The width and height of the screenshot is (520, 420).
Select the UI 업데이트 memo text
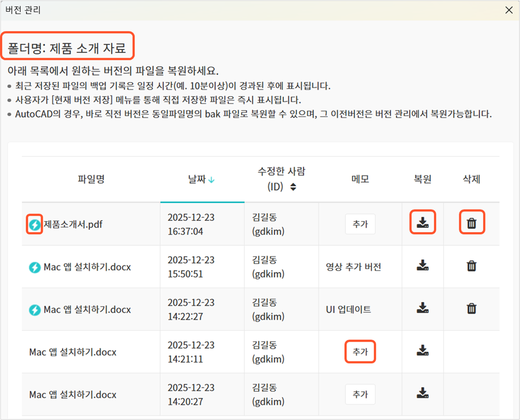point(348,310)
